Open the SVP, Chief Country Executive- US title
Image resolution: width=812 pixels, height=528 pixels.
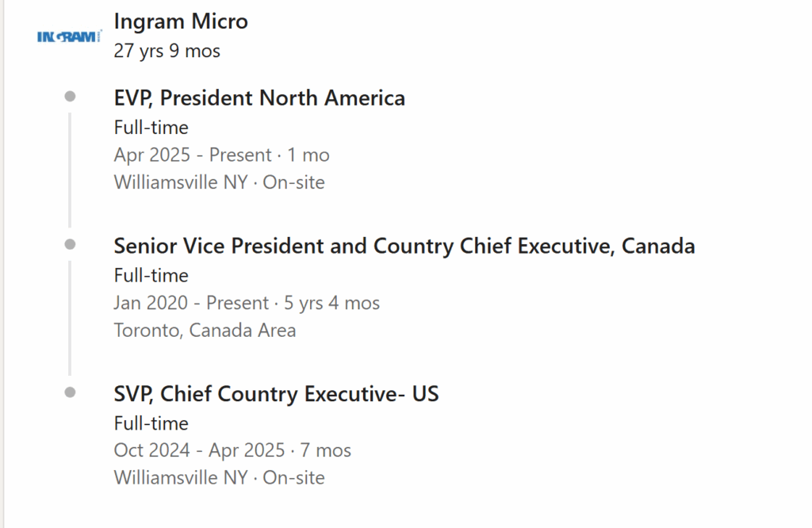(x=277, y=394)
